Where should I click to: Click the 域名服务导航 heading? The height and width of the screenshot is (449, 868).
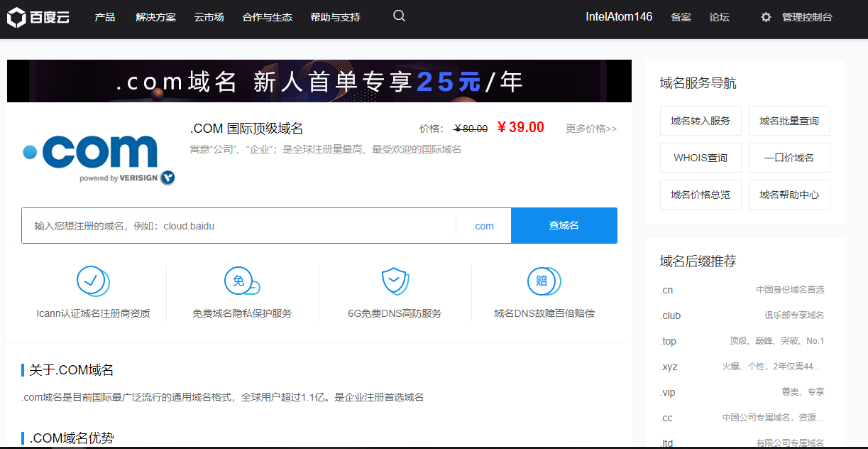tap(698, 83)
